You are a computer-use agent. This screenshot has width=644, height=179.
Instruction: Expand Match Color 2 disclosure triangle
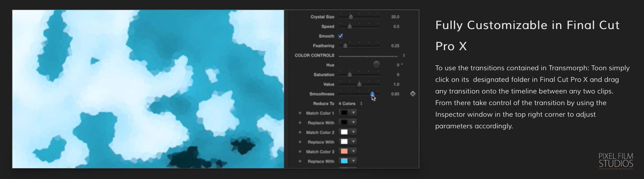pyautogui.click(x=300, y=132)
